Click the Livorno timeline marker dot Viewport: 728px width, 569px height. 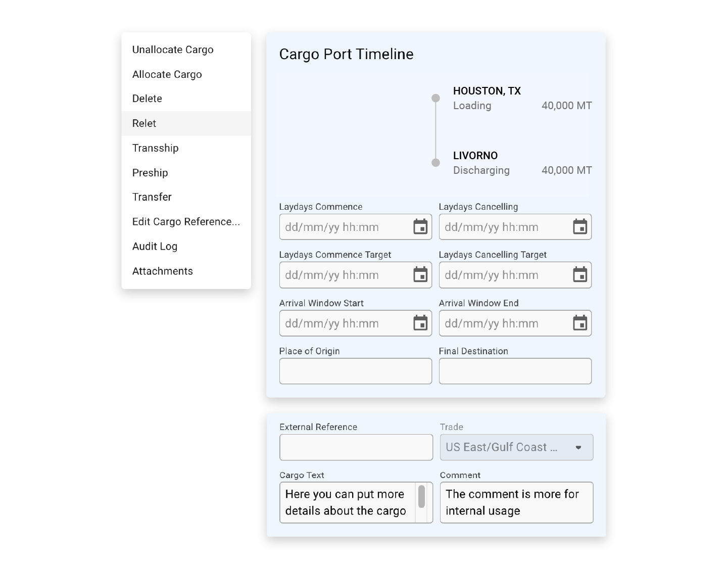coord(435,163)
